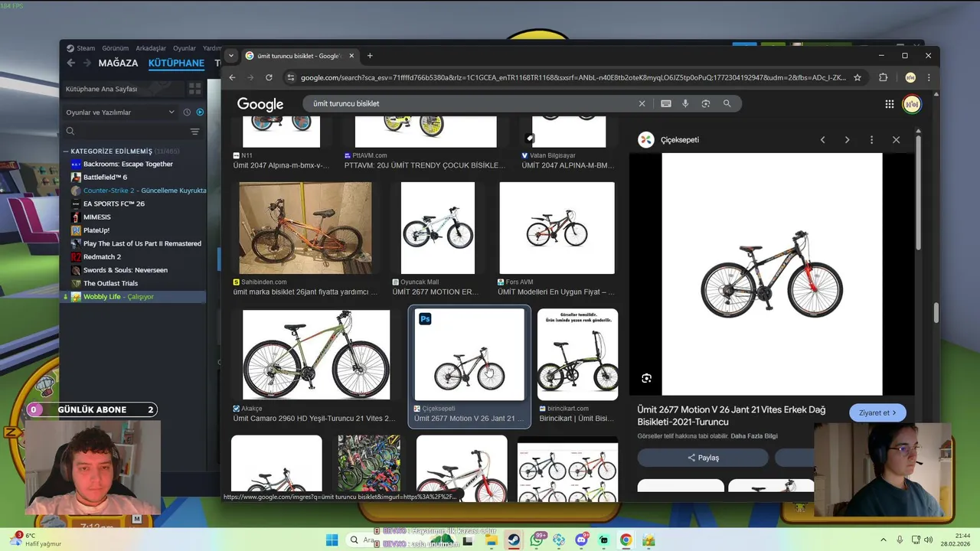Screen dimensions: 980x551
Task: Go back in Chrome browser
Action: [232, 77]
